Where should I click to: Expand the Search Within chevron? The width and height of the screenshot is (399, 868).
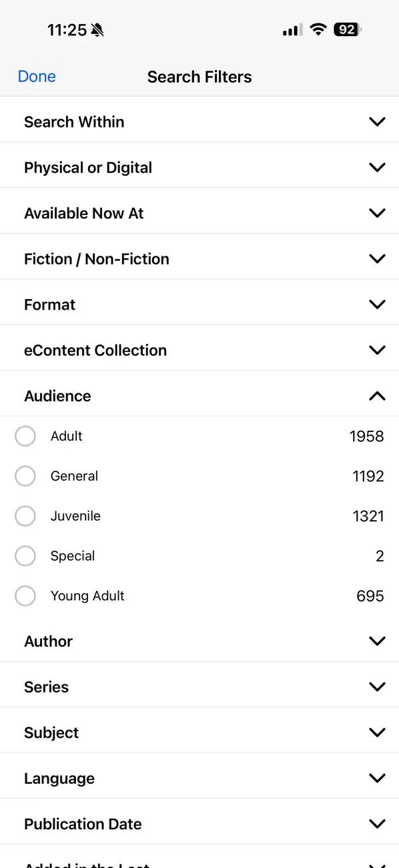click(x=377, y=122)
